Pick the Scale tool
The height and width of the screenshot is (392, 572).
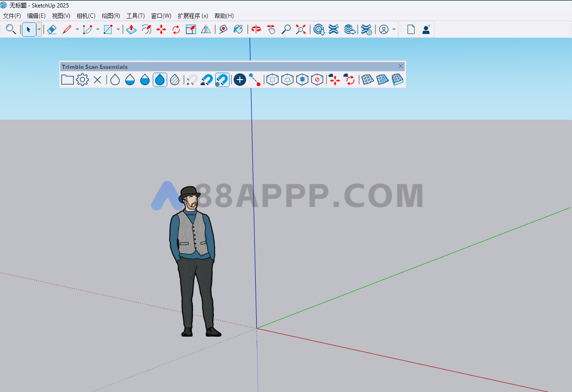191,29
